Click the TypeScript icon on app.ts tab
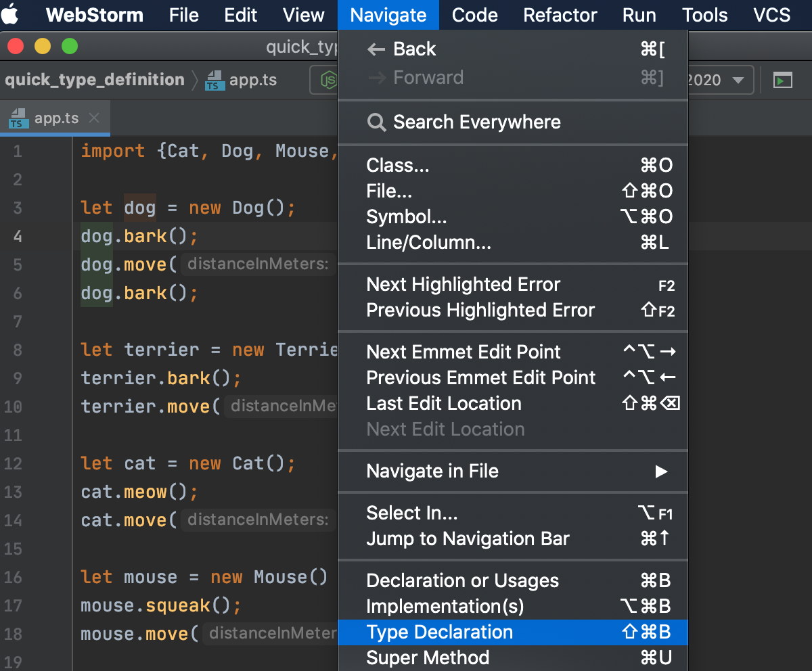This screenshot has width=812, height=671. (x=18, y=118)
